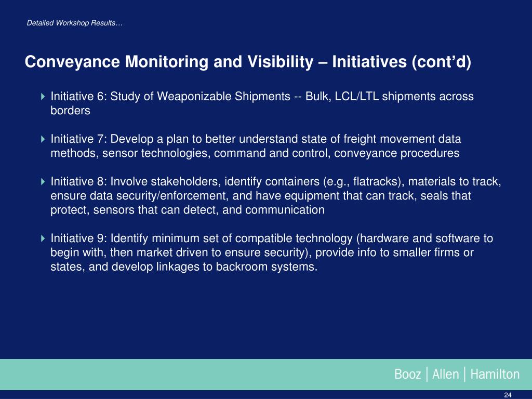This screenshot has width=532, height=399.
Task: Click the arrow bullet beside Initiative 9
Action: pyautogui.click(x=43, y=238)
